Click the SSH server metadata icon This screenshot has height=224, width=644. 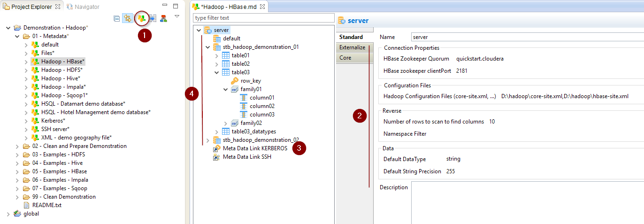coord(35,129)
